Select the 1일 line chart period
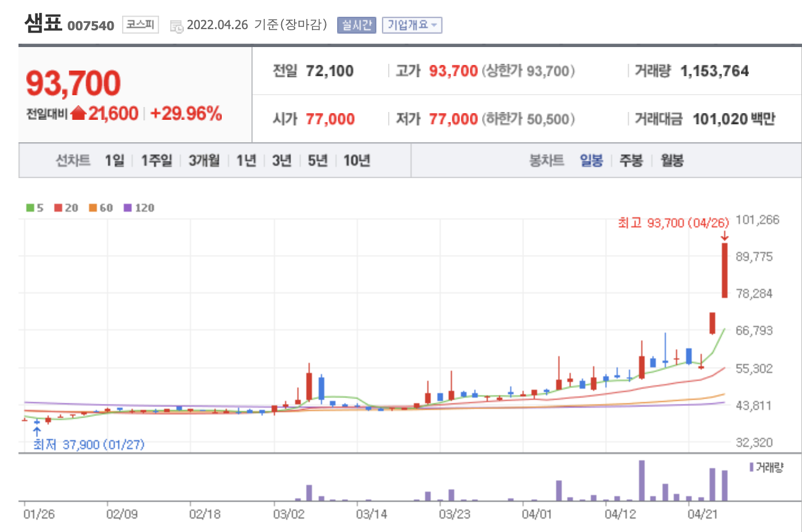 pos(115,161)
